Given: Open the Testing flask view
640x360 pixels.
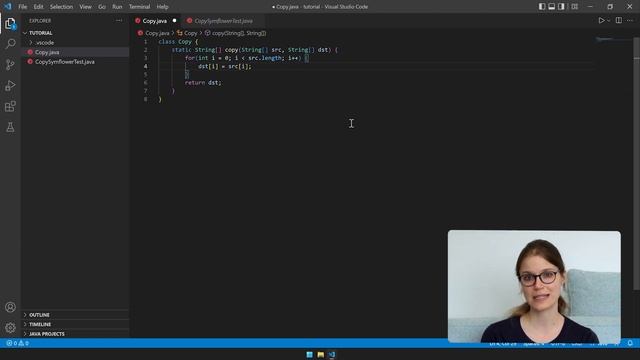Looking at the screenshot, I should click(10, 127).
